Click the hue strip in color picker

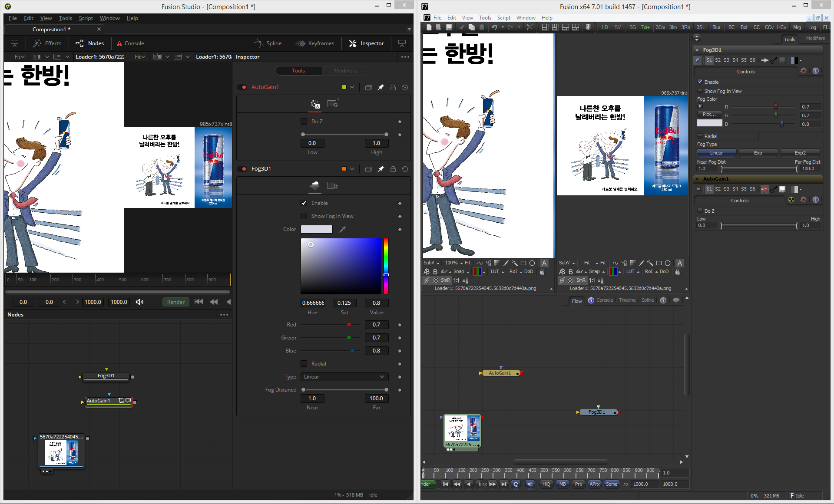pyautogui.click(x=386, y=266)
